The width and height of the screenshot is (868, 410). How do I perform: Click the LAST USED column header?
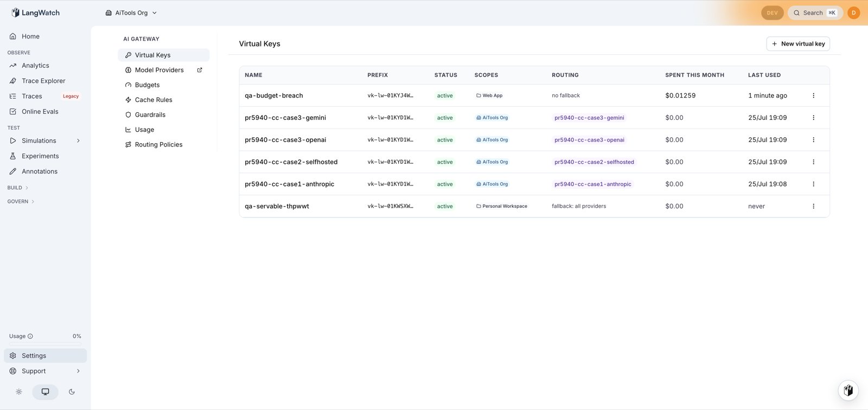coord(764,75)
